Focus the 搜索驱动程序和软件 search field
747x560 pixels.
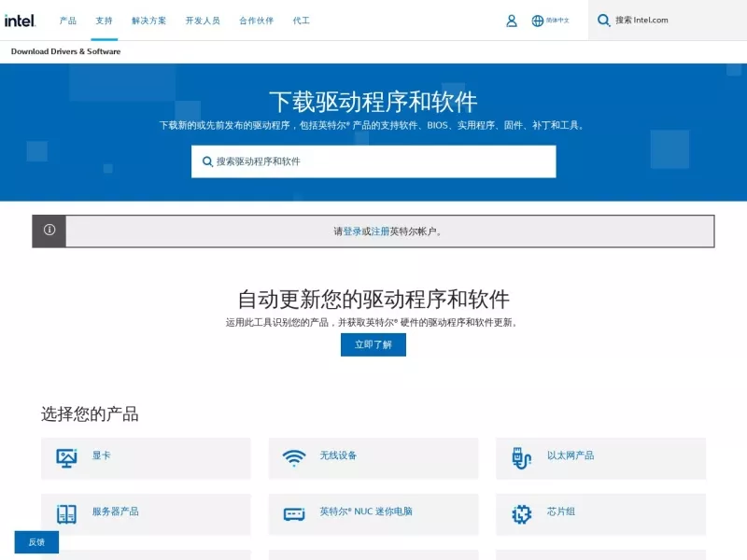tap(373, 161)
